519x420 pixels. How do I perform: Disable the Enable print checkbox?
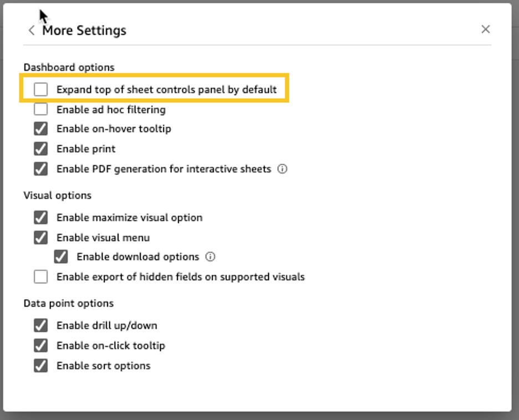pos(40,149)
